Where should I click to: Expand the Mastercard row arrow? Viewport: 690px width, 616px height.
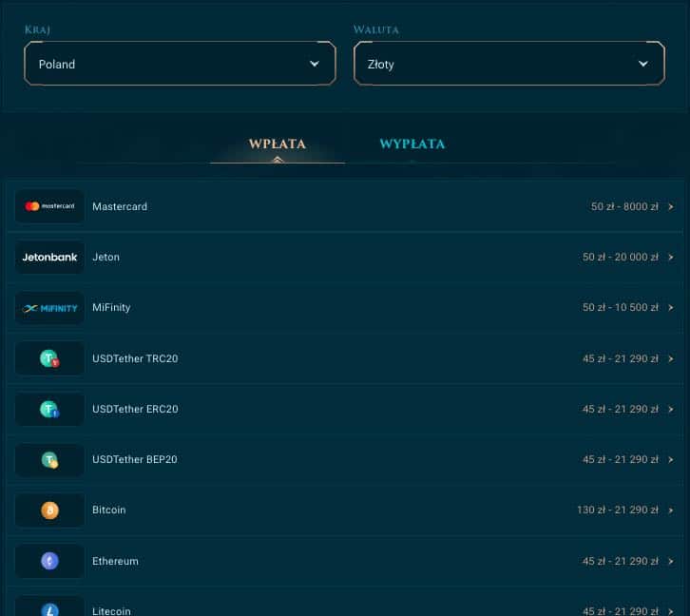671,206
